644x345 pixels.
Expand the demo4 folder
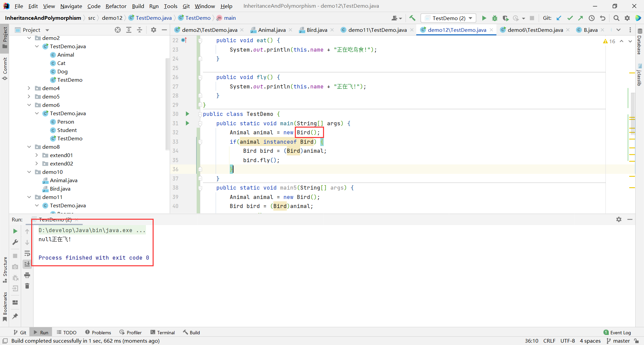[x=29, y=88]
